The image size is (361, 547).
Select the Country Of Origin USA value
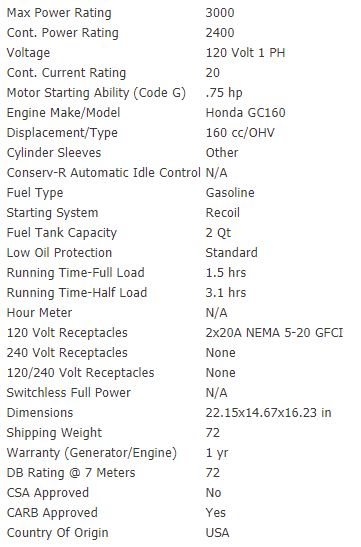point(217,533)
